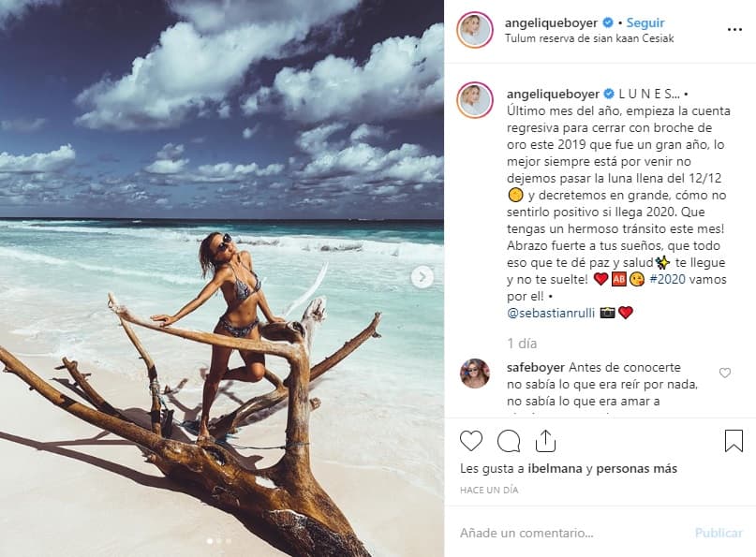The image size is (756, 557).
Task: Open comments with the speech bubble icon
Action: 509,440
